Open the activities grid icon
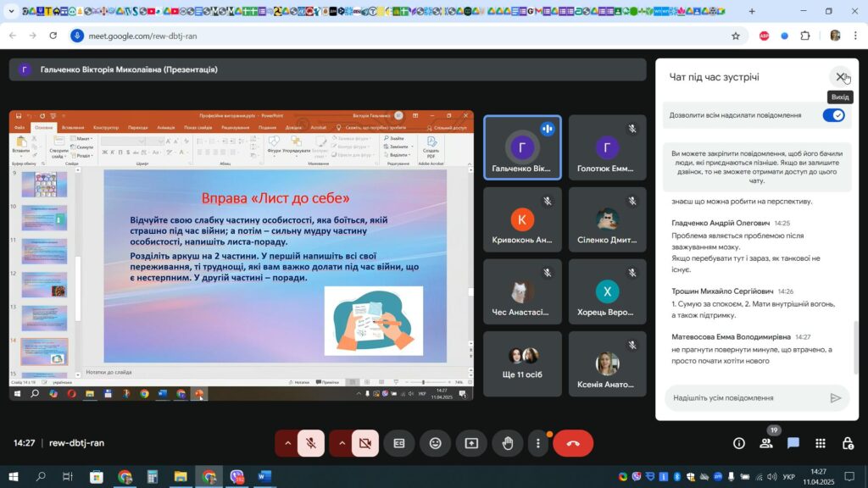Screen dimensions: 868x488 (821, 443)
